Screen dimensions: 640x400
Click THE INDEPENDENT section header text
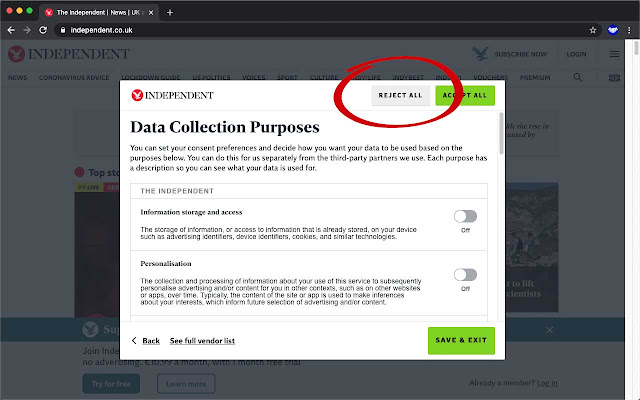(x=177, y=191)
